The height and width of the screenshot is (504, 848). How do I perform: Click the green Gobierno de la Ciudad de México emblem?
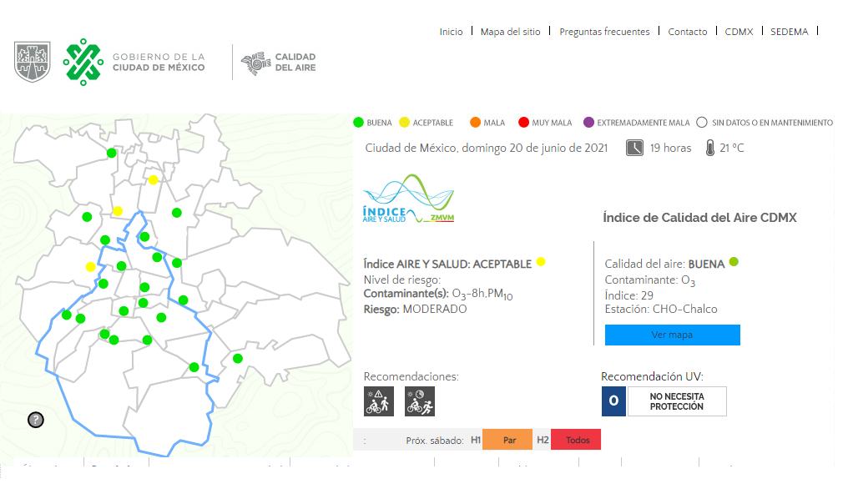pyautogui.click(x=83, y=63)
